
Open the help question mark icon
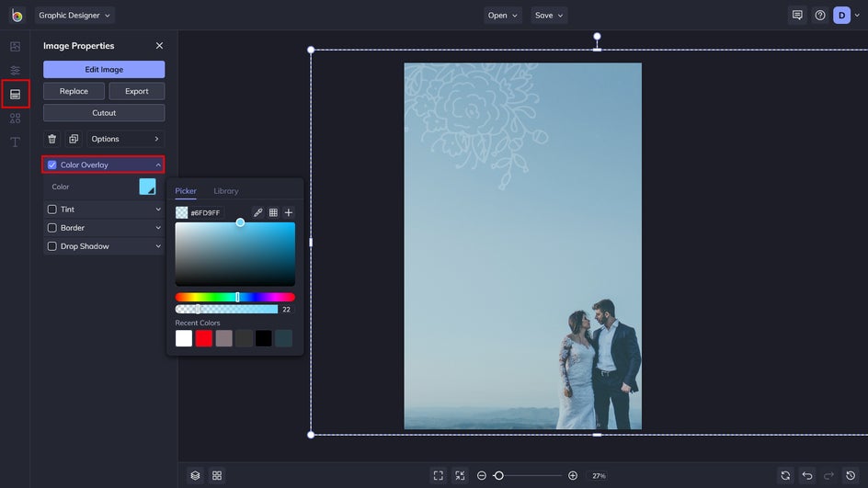819,16
